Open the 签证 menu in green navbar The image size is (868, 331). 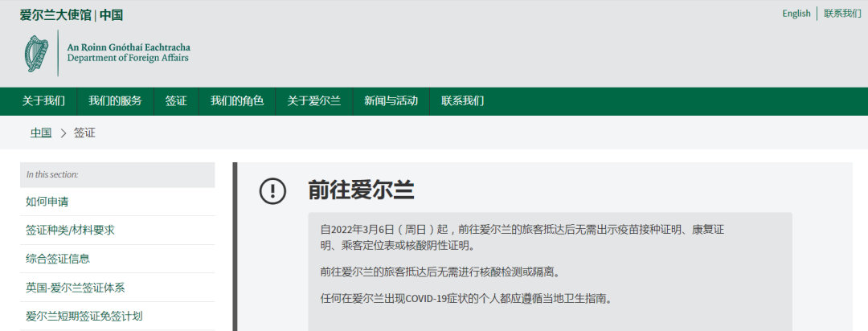(176, 101)
